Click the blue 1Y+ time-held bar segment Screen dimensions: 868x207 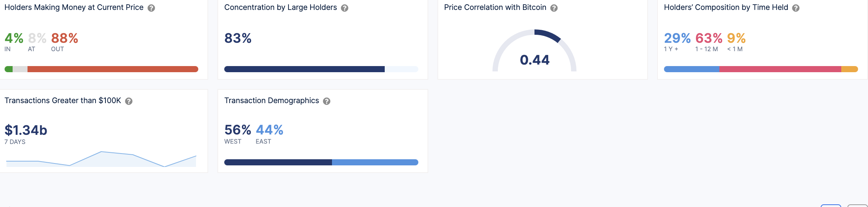coord(691,69)
